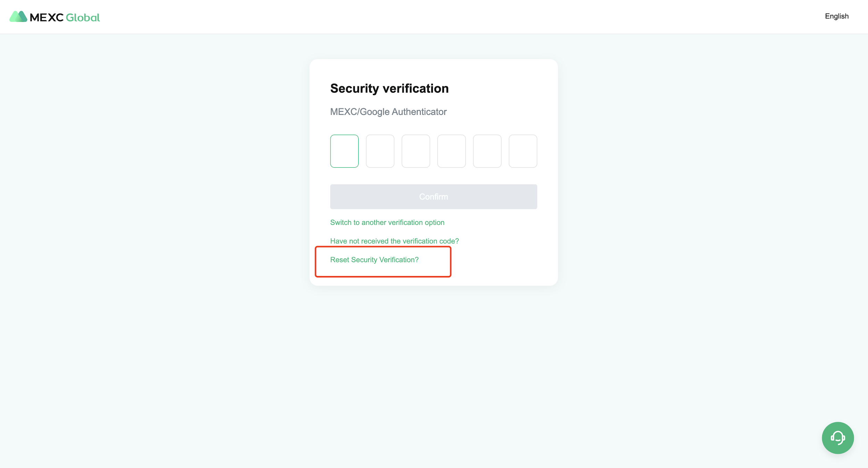Open 'Have not received the verification code?'
This screenshot has height=468, width=868.
coord(394,241)
